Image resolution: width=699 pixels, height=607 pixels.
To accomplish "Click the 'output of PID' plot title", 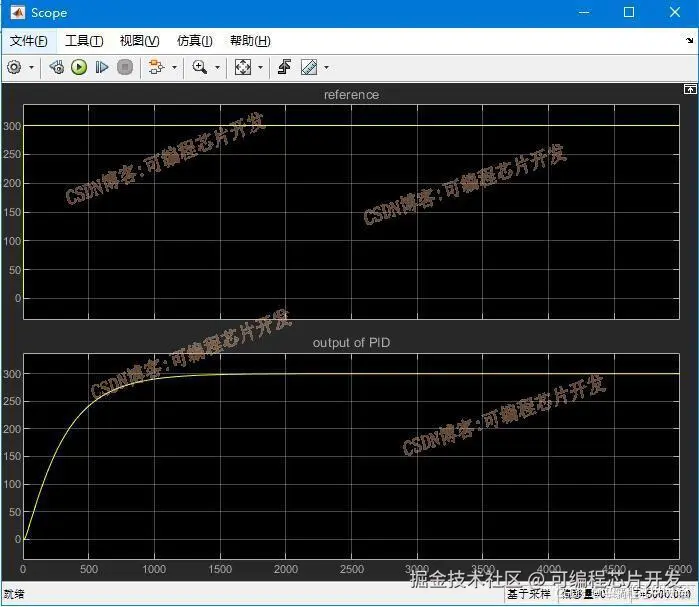I will click(351, 343).
